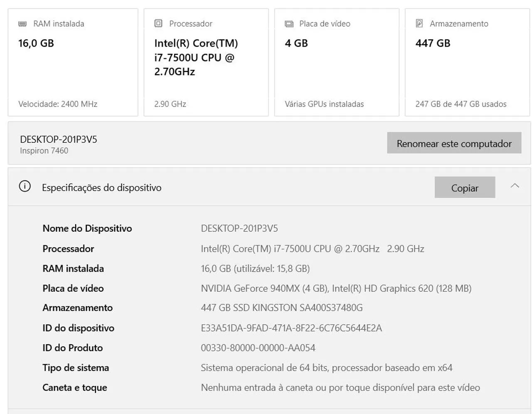Click "247 GB de 447 GB usados"
Viewport: 532px width, 414px height.
coord(461,104)
